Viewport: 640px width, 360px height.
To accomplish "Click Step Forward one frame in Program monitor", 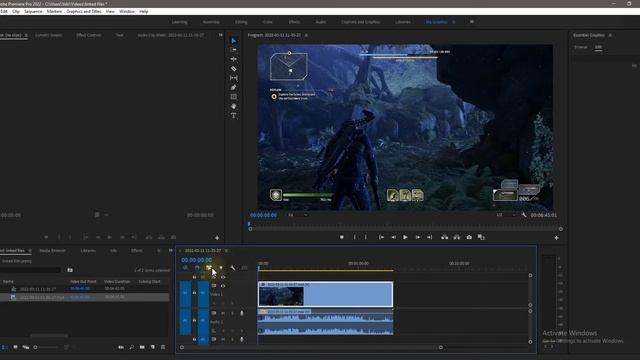I will (x=418, y=237).
